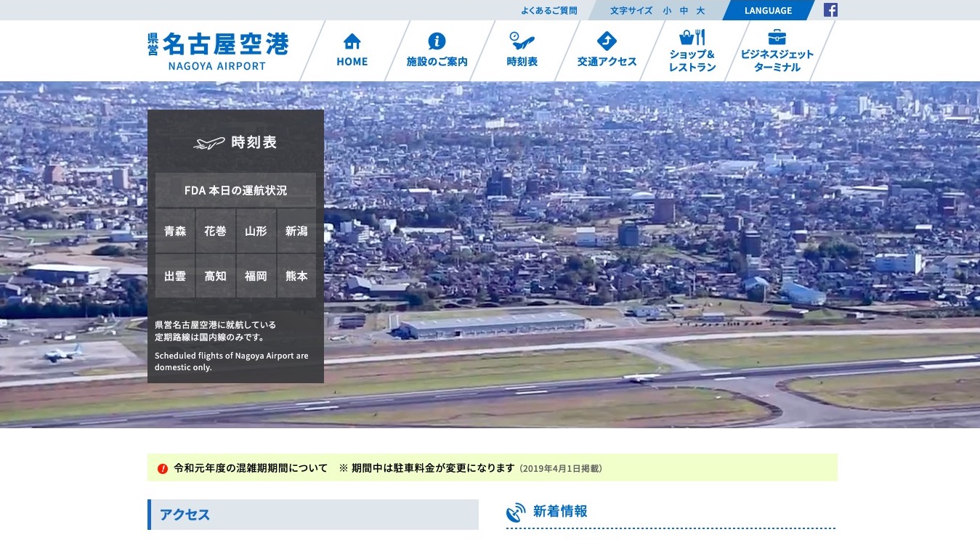This screenshot has width=980, height=540.
Task: Click the Shop & Restaurant basket icon
Action: (x=692, y=37)
